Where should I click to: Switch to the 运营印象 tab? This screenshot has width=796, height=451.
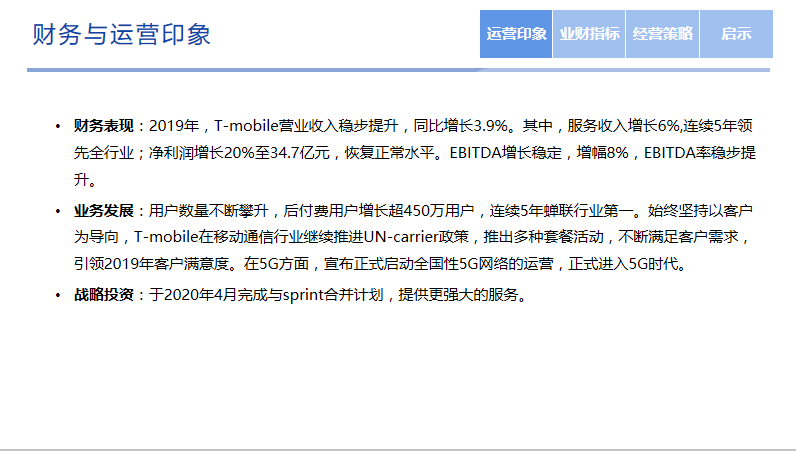(516, 34)
